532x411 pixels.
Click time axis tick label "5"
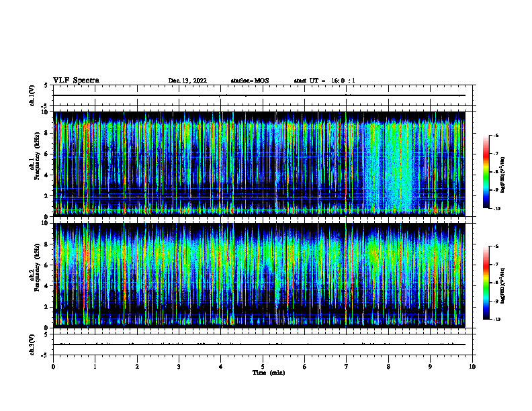point(263,367)
